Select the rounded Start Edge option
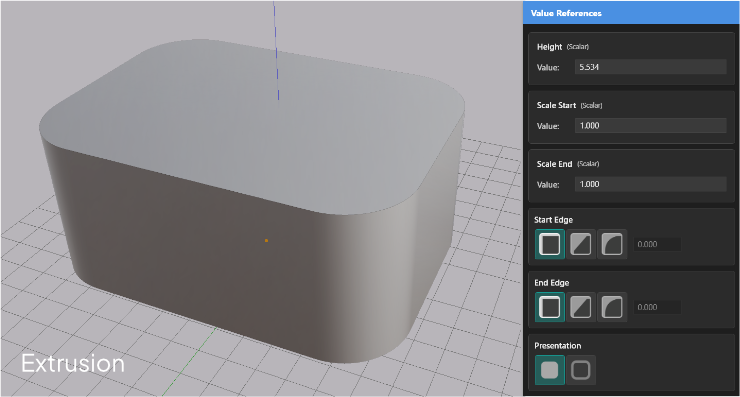 click(612, 244)
